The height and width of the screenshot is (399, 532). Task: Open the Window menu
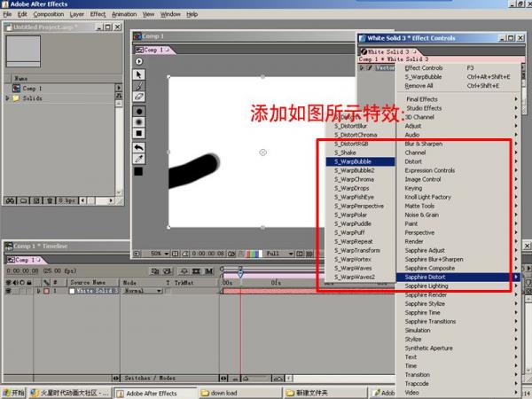click(170, 14)
